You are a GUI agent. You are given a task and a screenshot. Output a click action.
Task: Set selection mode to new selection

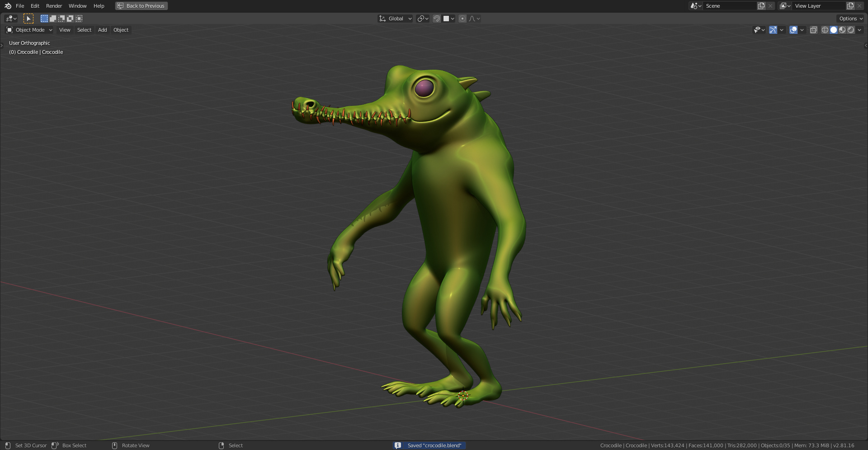(44, 19)
